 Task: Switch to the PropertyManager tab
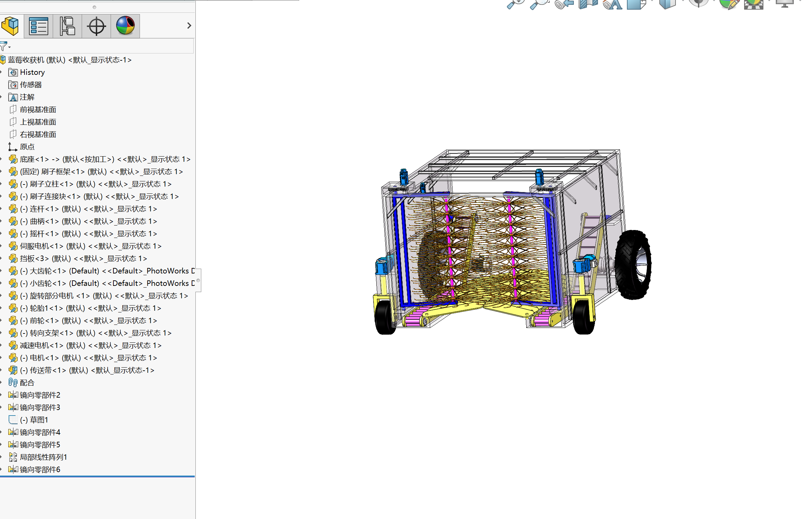click(38, 26)
